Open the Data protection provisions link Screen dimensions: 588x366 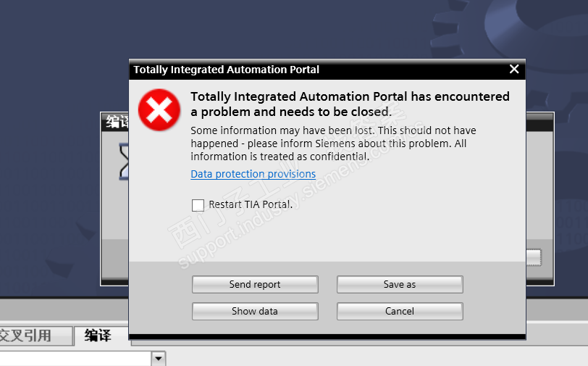(253, 174)
